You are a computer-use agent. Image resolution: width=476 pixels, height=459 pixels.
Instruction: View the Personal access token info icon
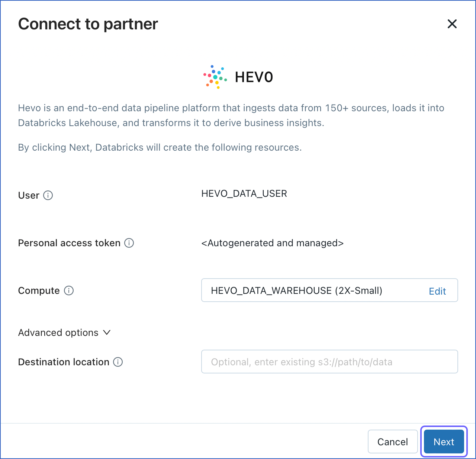pos(129,243)
